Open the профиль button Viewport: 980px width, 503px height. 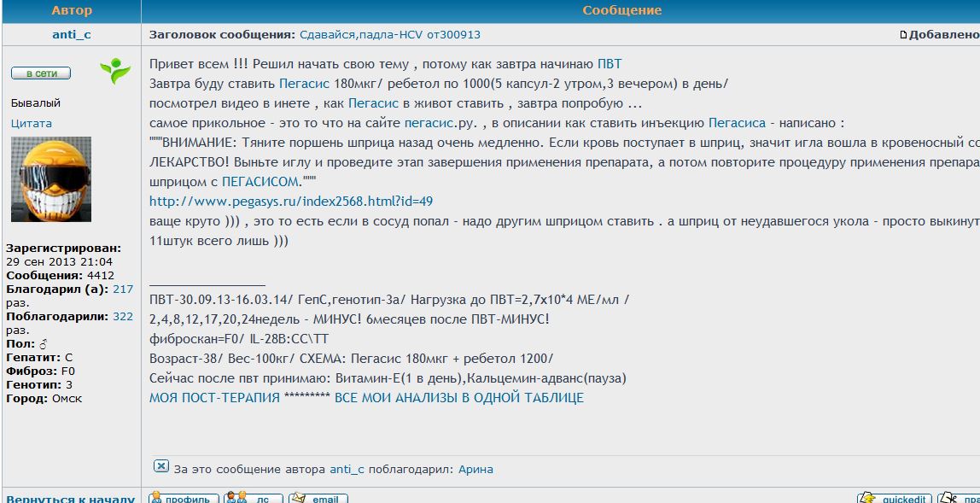tap(184, 498)
